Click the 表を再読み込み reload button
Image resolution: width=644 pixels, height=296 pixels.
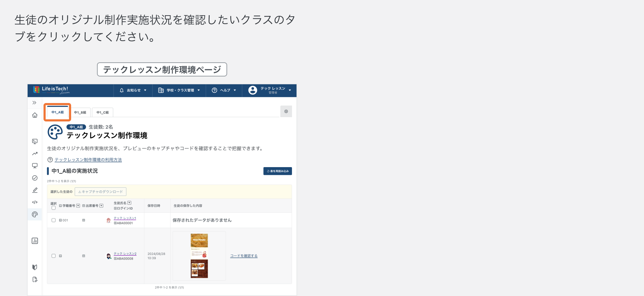(x=277, y=171)
